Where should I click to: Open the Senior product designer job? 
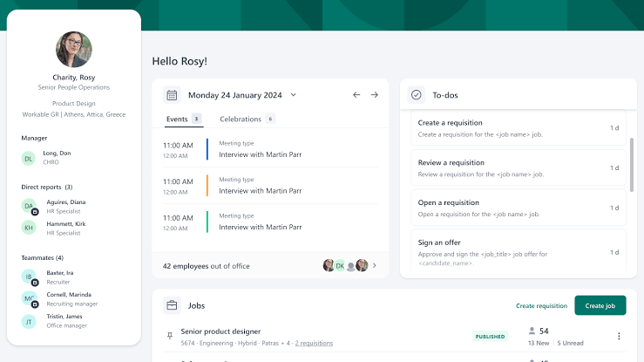(220, 331)
